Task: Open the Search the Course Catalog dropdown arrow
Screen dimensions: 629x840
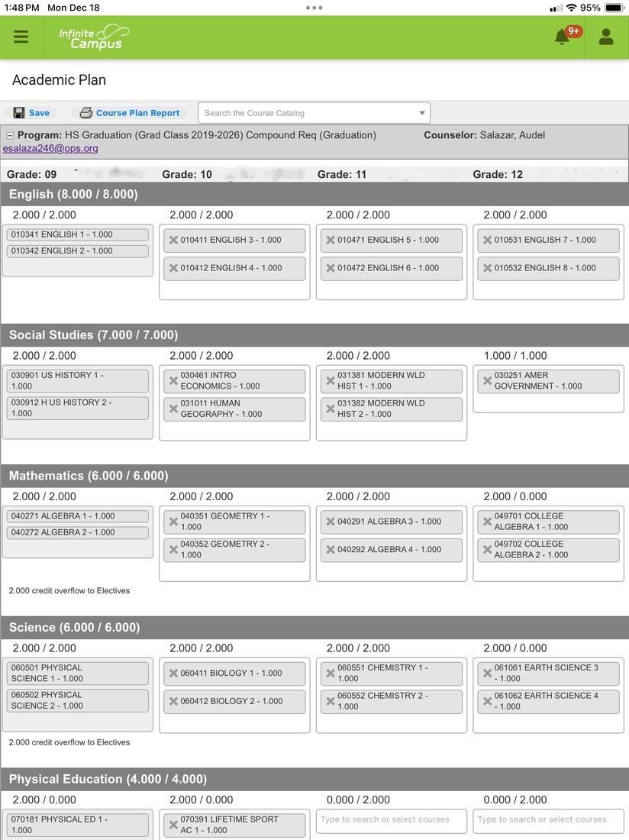Action: (x=422, y=113)
